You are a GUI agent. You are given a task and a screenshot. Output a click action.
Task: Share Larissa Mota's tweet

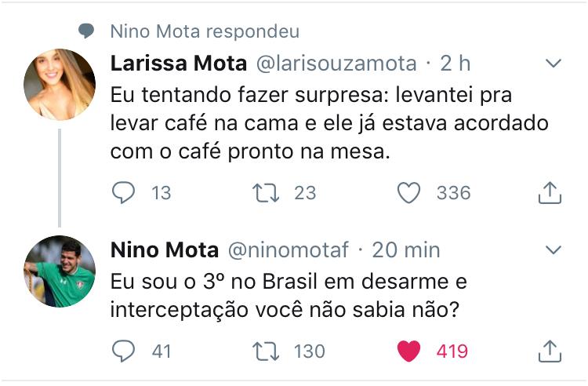(550, 193)
